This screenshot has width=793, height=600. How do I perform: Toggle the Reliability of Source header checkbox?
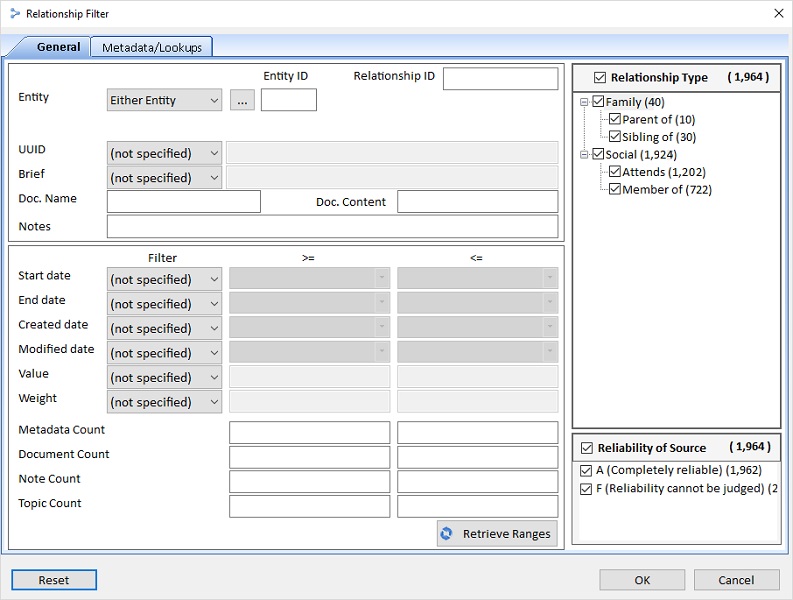point(587,448)
